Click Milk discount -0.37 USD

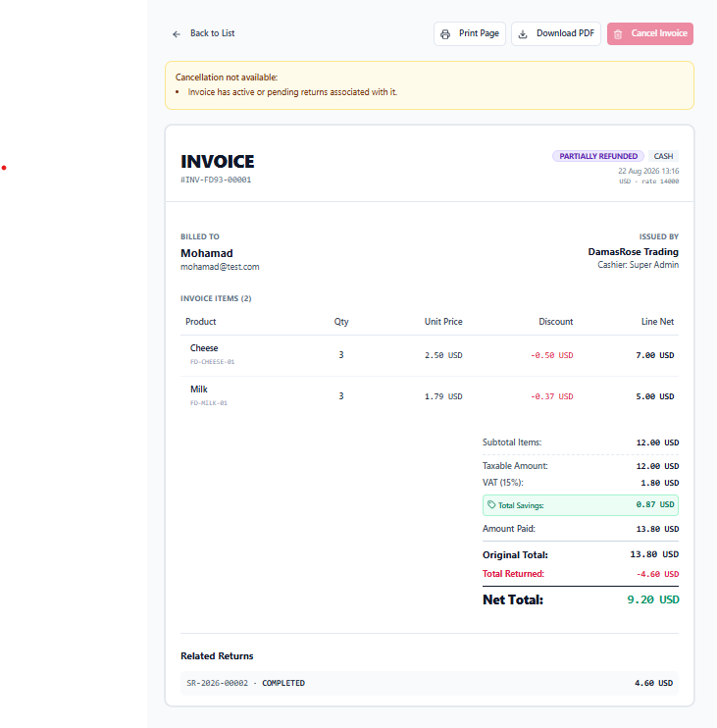coord(552,396)
